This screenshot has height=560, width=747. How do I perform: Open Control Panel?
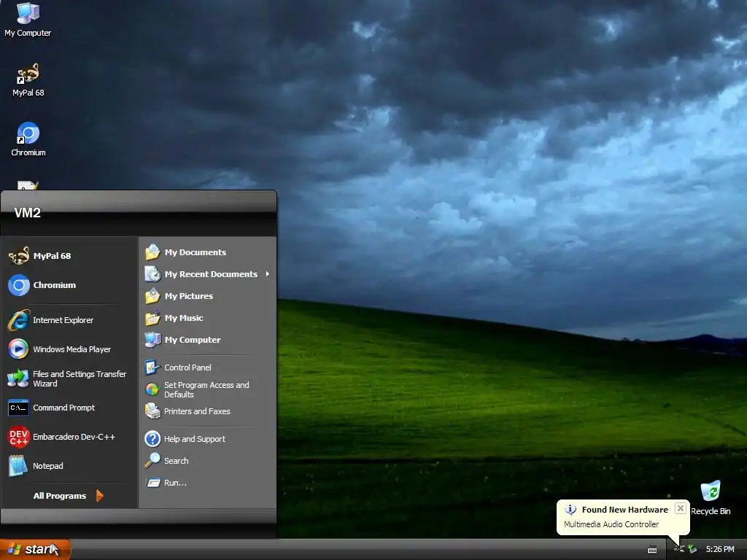pyautogui.click(x=208, y=367)
